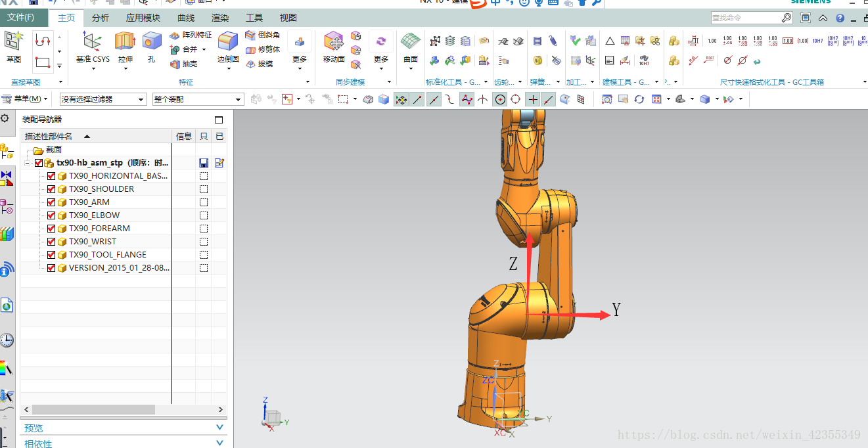Click the rotate view toolbar icon

(x=639, y=99)
